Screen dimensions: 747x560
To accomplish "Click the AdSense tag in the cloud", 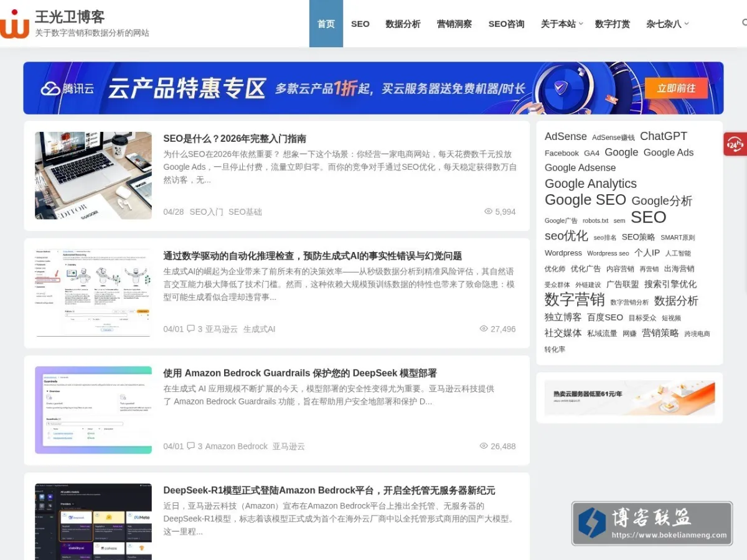I will point(566,136).
